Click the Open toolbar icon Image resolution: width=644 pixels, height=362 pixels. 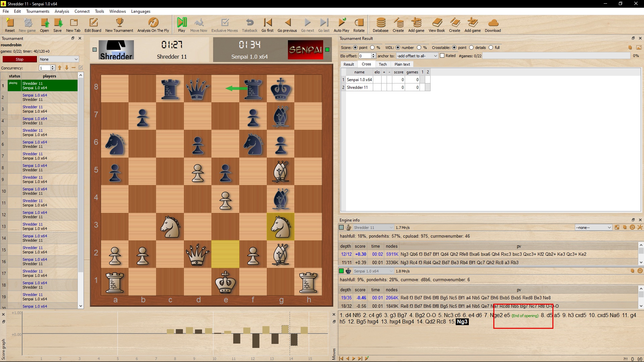[x=44, y=25]
